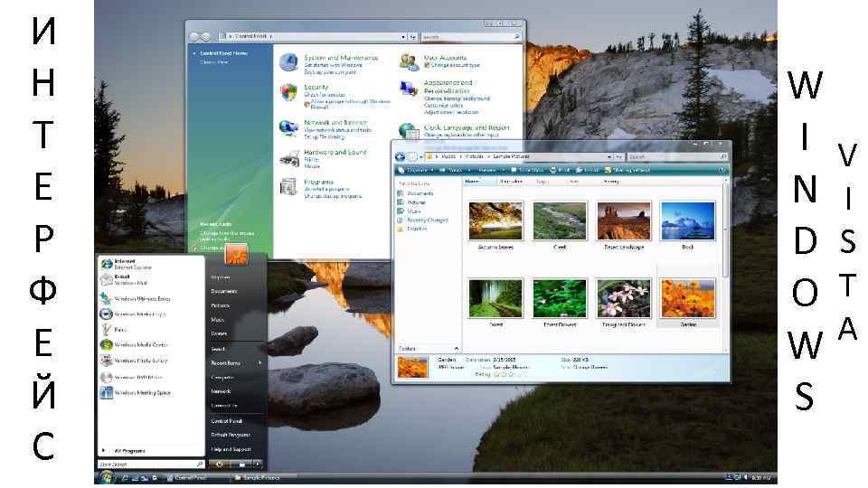868x488 pixels.
Task: Click Help and Support in Start menu
Action: click(231, 449)
